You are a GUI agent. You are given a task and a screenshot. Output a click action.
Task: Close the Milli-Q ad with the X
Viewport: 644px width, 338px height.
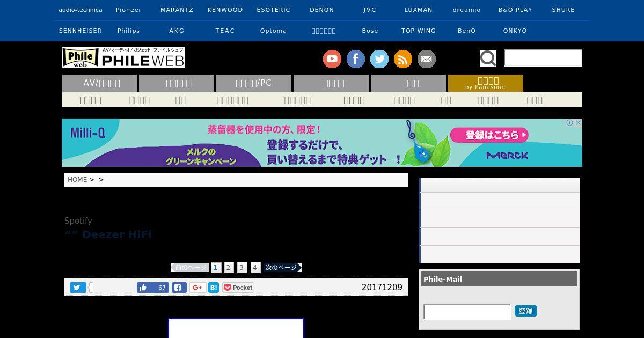(x=578, y=123)
